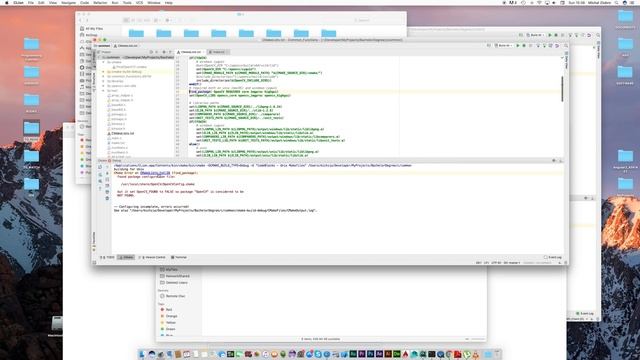Open Trash at the Dock's right end
The height and width of the screenshot is (360, 640).
(x=497, y=354)
